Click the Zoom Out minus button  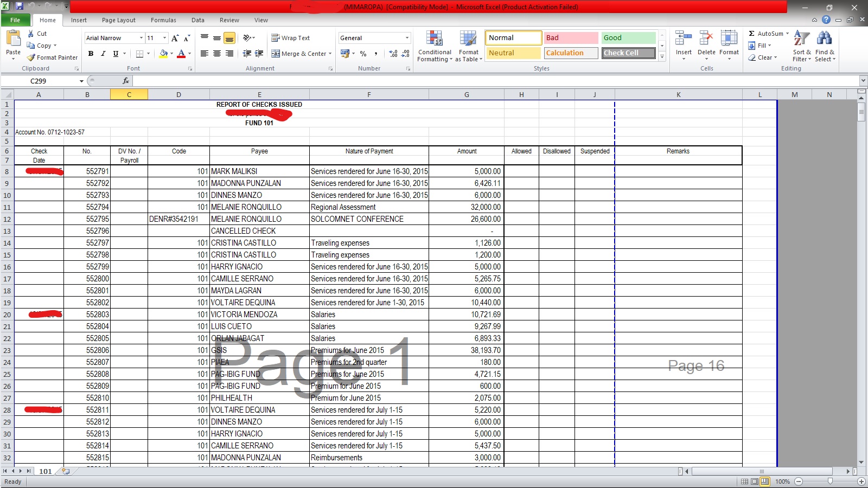click(x=799, y=481)
